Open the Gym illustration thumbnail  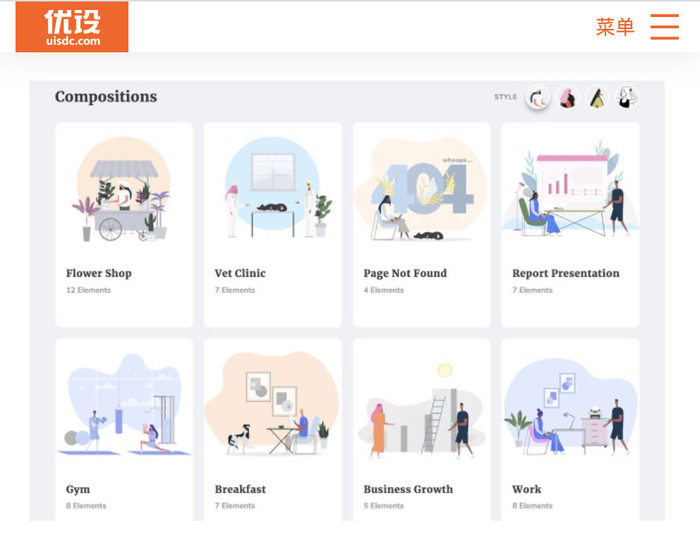pyautogui.click(x=124, y=404)
